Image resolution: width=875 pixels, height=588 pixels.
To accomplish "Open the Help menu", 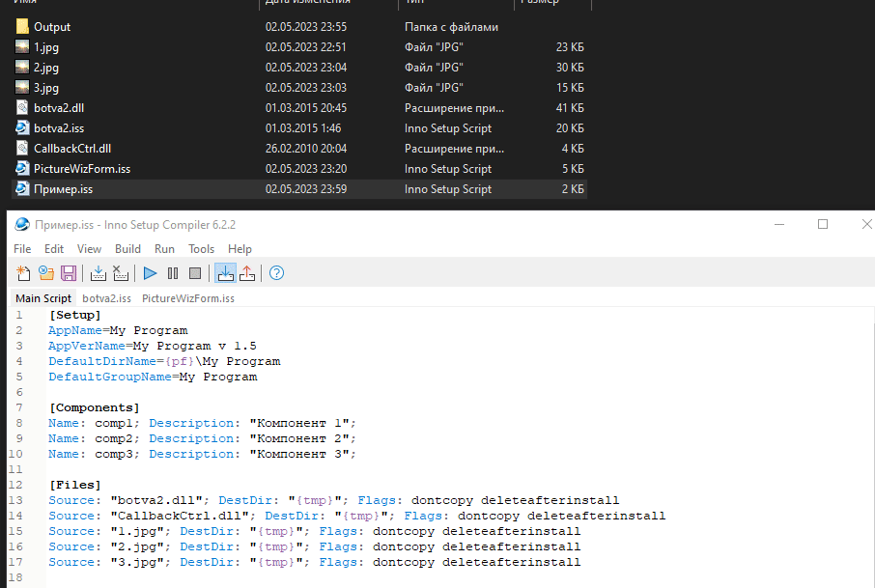I will [x=240, y=249].
